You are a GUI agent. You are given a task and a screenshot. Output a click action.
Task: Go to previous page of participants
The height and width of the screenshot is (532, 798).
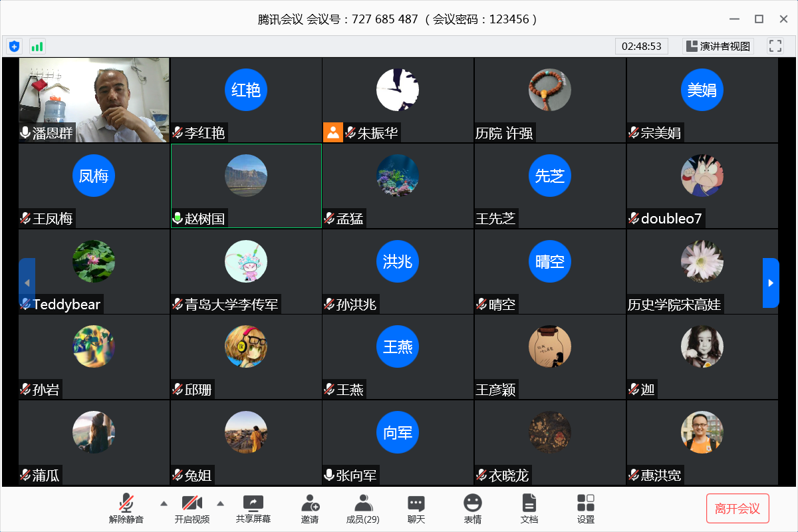27,283
